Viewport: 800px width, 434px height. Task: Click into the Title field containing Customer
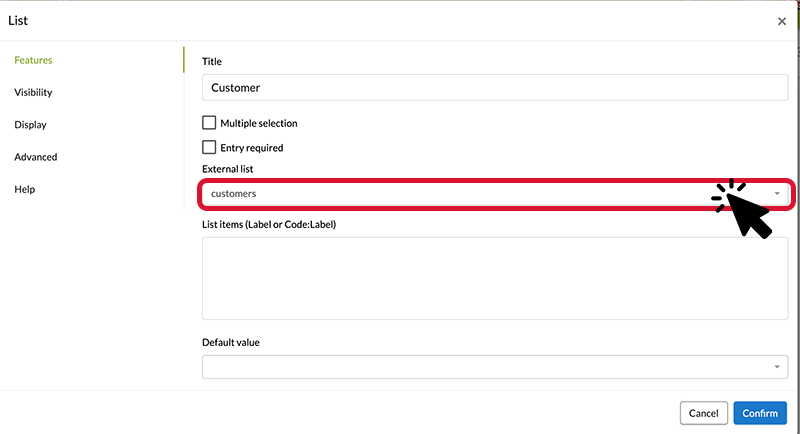pyautogui.click(x=495, y=88)
